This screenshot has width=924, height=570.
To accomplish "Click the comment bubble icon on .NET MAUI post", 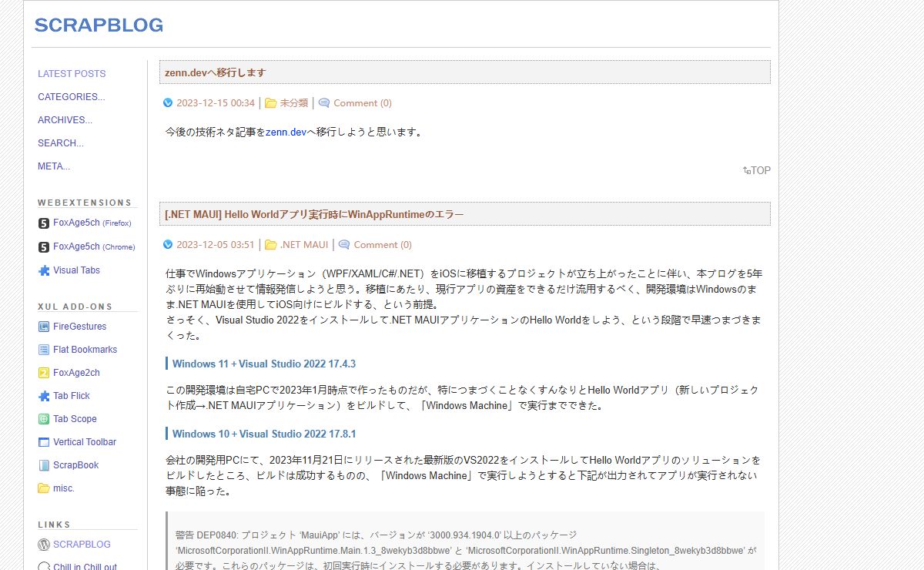I will click(x=344, y=244).
